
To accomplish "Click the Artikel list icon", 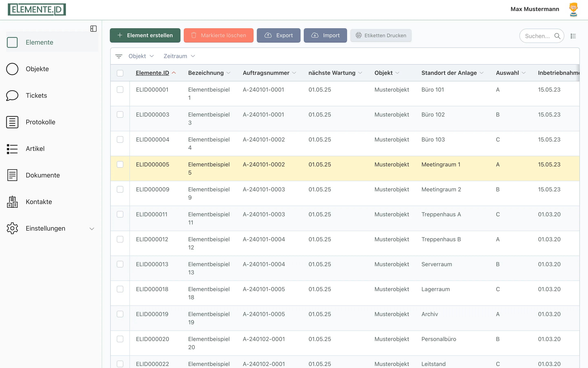I will click(x=12, y=149).
